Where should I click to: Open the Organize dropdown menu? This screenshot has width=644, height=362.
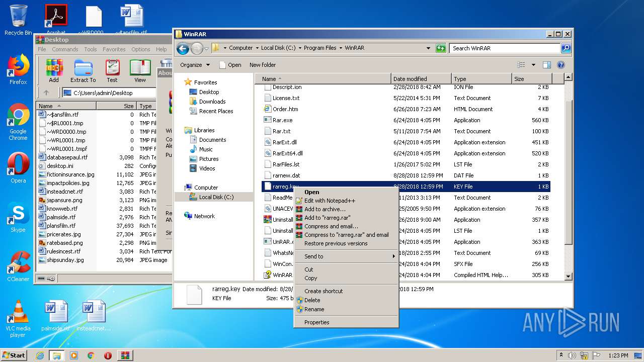coord(194,65)
